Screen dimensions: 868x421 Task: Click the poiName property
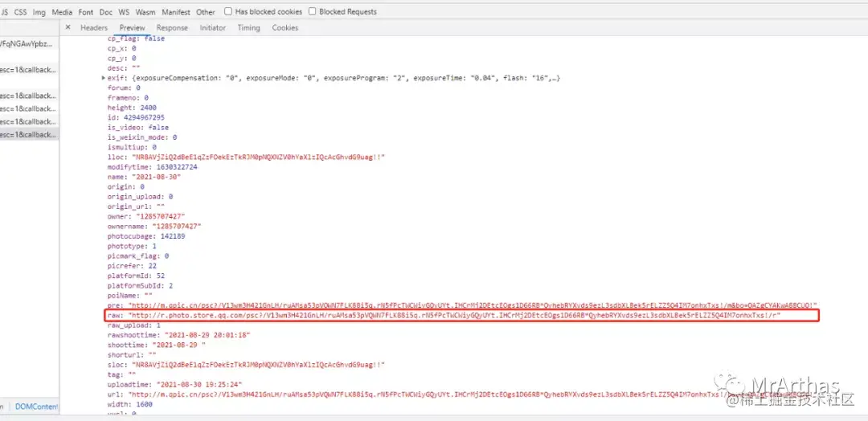pyautogui.click(x=129, y=296)
